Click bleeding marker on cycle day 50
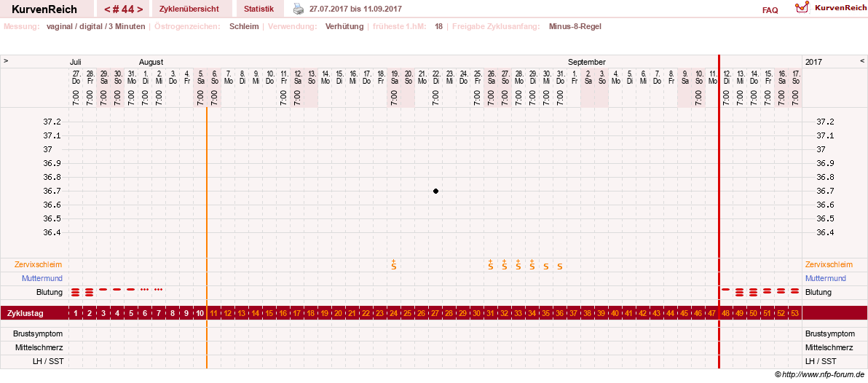The image size is (868, 383). tap(754, 292)
